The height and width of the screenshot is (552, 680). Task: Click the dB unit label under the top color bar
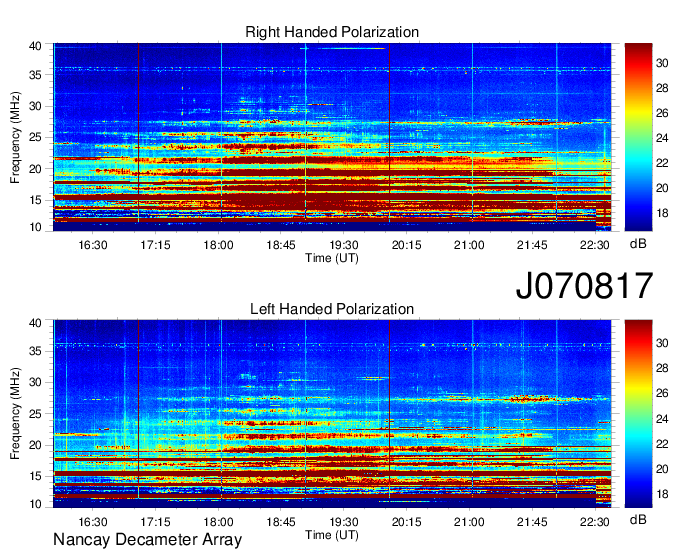point(638,244)
